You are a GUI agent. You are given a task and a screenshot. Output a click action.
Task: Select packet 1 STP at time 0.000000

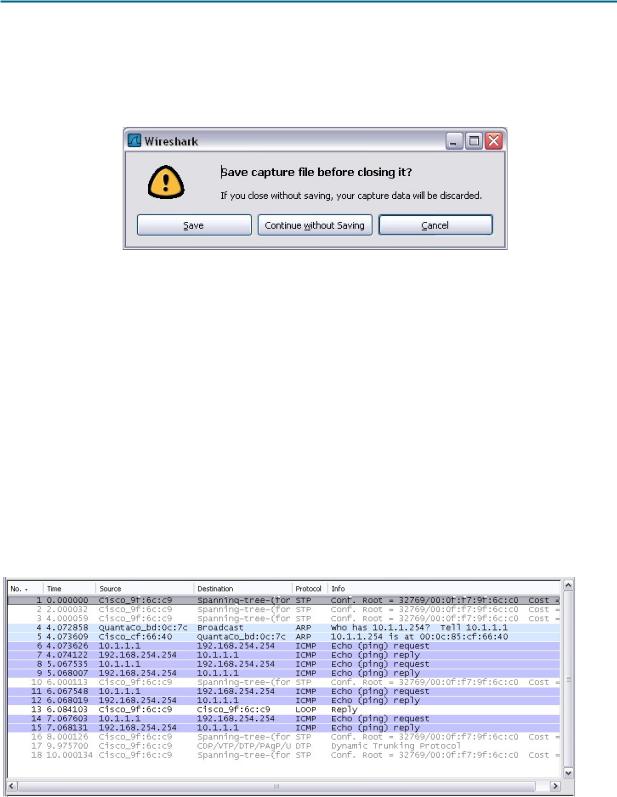pos(284,600)
